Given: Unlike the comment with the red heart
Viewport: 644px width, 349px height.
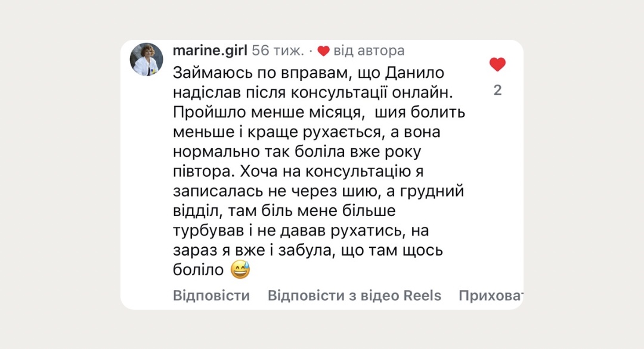Looking at the screenshot, I should pyautogui.click(x=497, y=64).
